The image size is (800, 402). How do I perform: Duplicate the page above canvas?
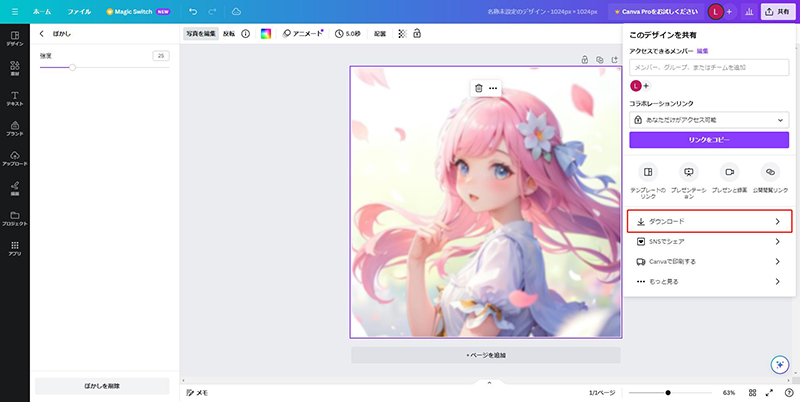pyautogui.click(x=599, y=60)
